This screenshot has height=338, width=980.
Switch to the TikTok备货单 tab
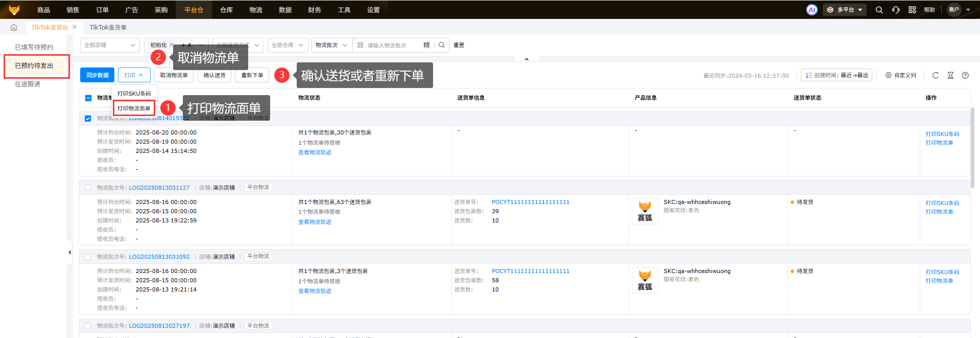[x=108, y=27]
